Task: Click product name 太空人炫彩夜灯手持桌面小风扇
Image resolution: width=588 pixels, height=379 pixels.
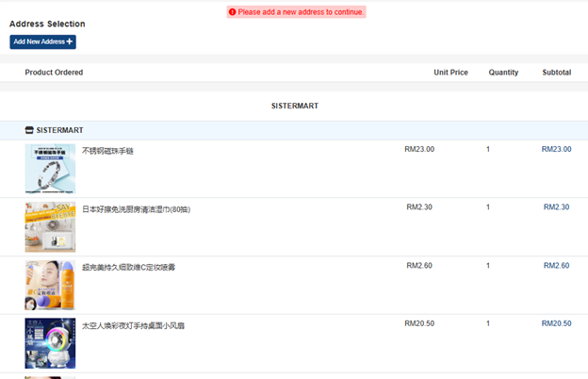Action: click(133, 325)
